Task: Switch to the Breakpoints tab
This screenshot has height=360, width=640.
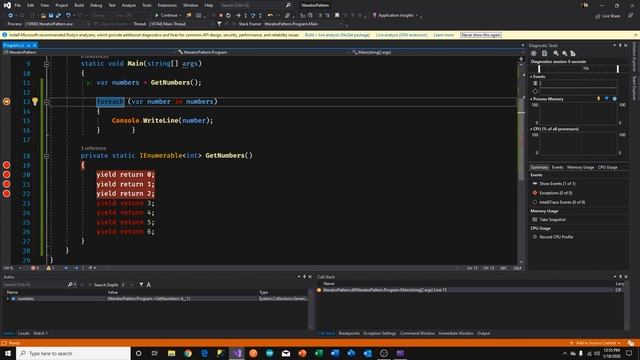Action: pyautogui.click(x=349, y=333)
